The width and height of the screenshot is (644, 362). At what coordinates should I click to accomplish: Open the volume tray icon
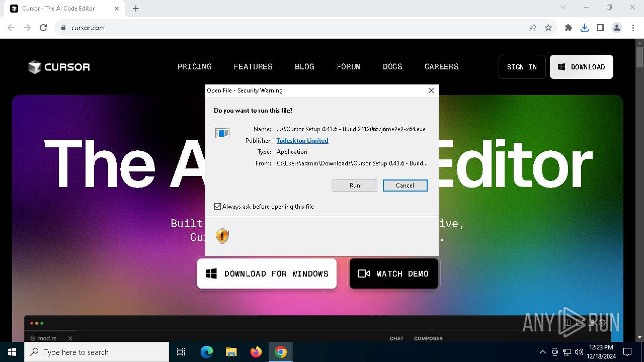pyautogui.click(x=579, y=352)
